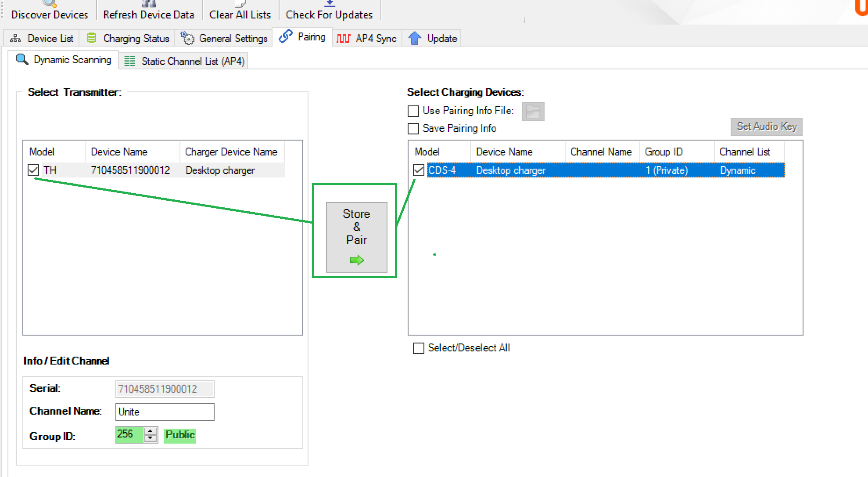Viewport: 868px width, 477px height.
Task: Switch to the Pairing tab
Action: (303, 37)
